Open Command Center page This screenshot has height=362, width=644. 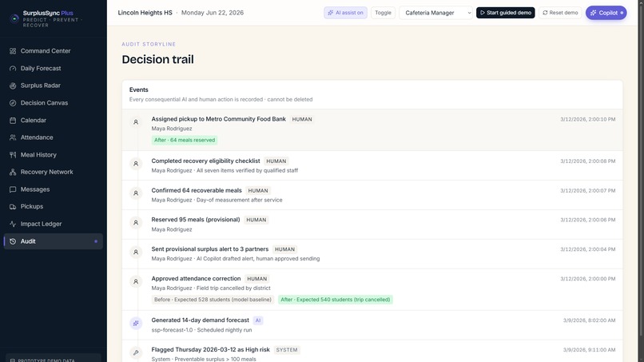[x=54, y=51]
